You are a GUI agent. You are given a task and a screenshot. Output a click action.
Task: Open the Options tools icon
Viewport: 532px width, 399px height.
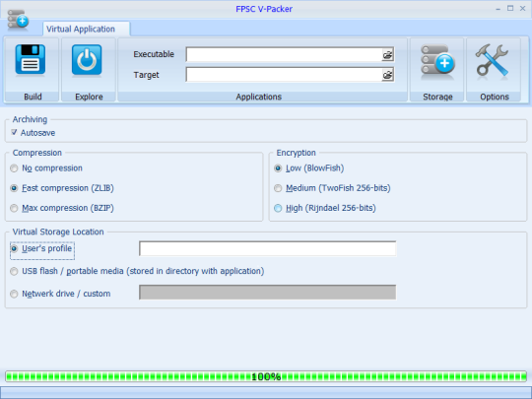click(x=493, y=60)
